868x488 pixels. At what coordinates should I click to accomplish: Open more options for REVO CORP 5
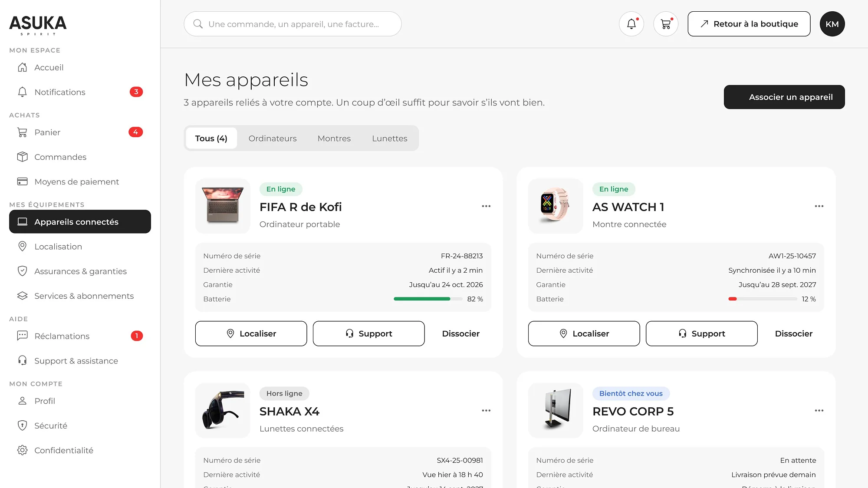click(x=819, y=411)
